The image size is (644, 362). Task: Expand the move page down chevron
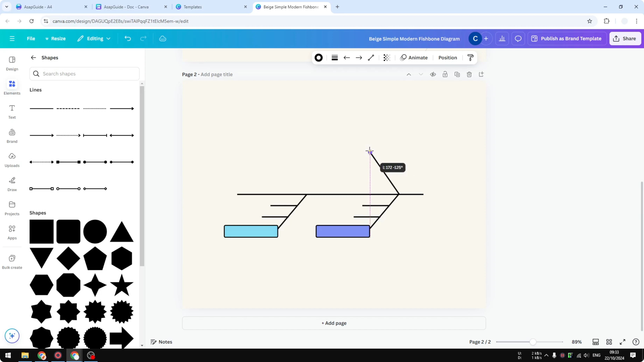[x=421, y=74]
